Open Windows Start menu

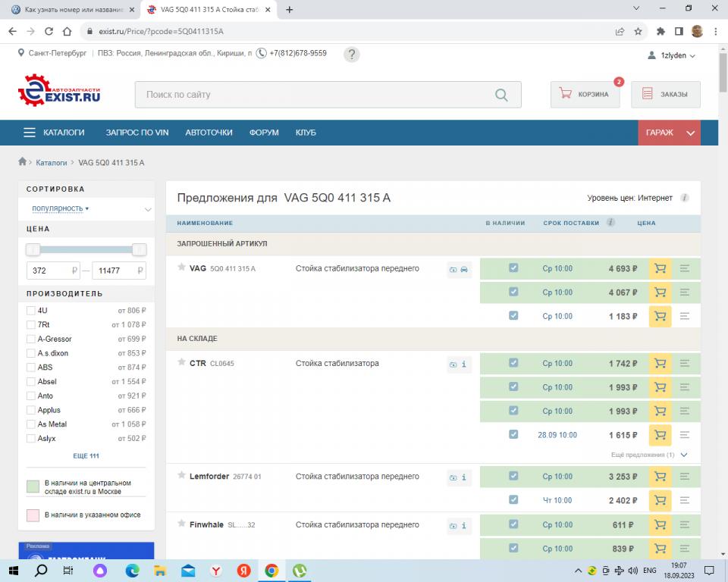click(x=13, y=571)
